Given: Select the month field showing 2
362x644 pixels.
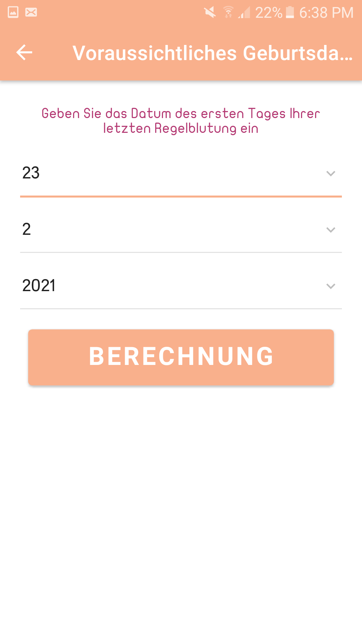Looking at the screenshot, I should 181,230.
